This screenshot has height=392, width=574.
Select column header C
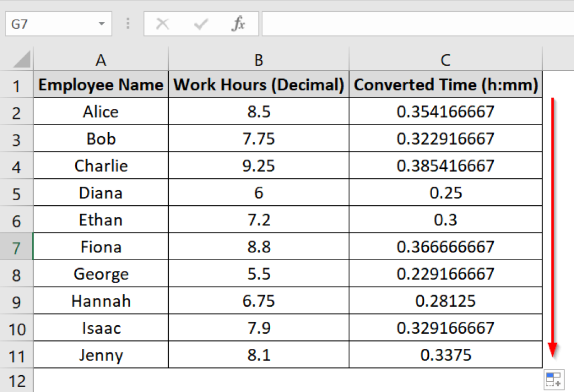click(446, 59)
